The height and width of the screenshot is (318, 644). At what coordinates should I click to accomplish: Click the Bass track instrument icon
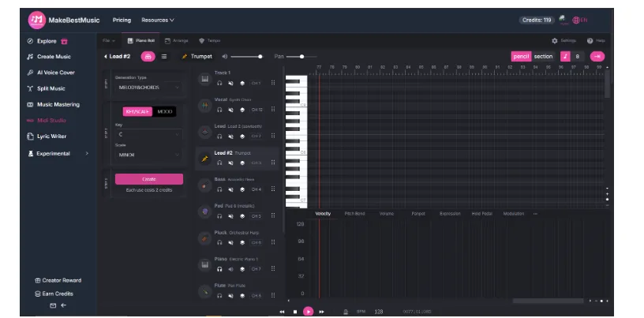(204, 185)
